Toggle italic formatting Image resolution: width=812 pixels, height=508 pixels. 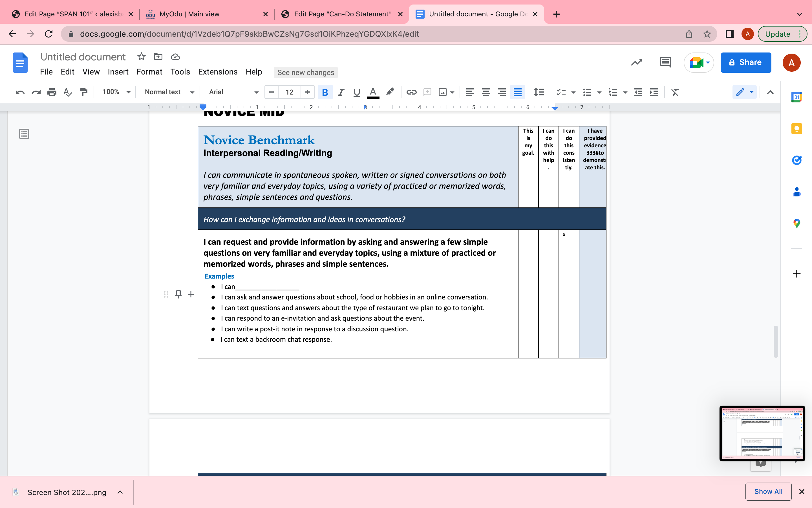pyautogui.click(x=341, y=92)
